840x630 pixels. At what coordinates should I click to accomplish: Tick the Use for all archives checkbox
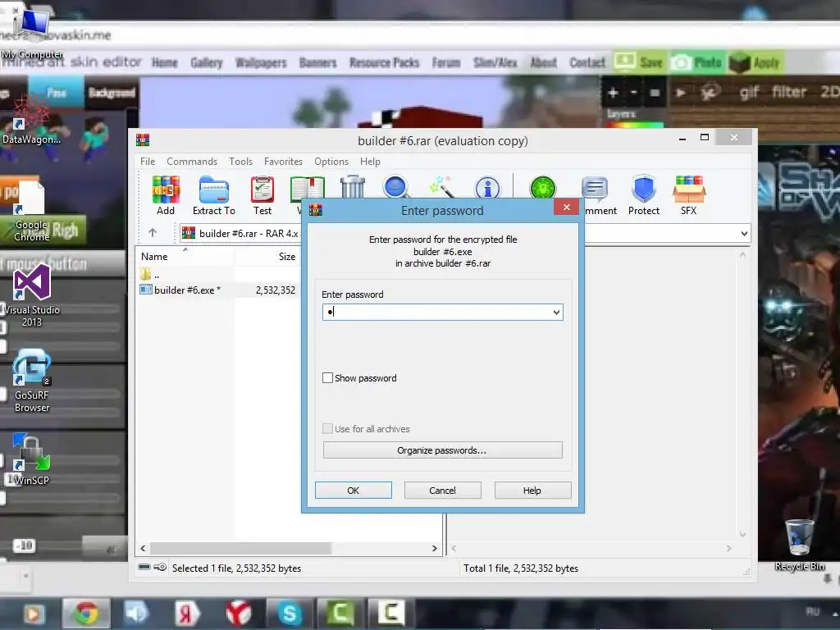327,428
